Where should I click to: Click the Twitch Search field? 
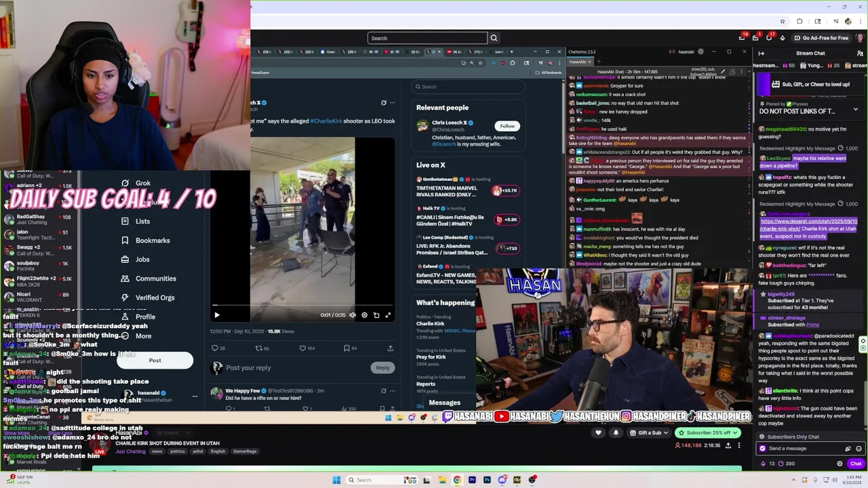(x=427, y=38)
